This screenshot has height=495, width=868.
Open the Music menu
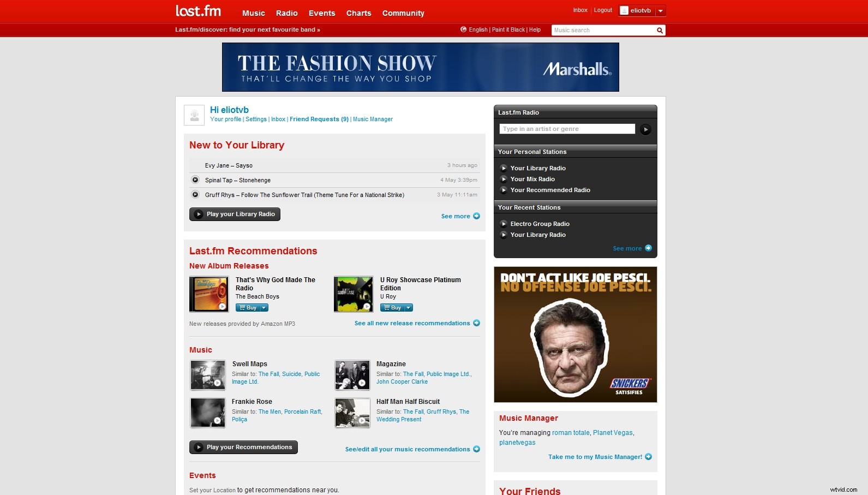254,13
